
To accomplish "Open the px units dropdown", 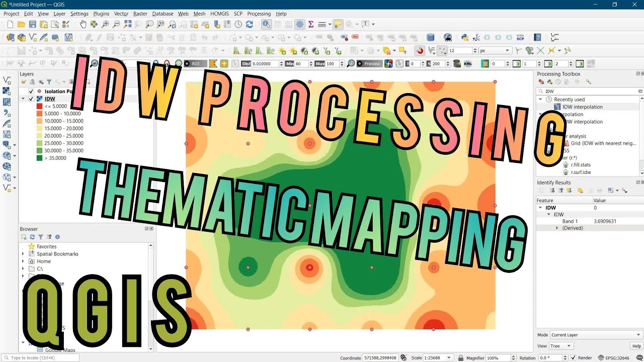I will (x=495, y=51).
